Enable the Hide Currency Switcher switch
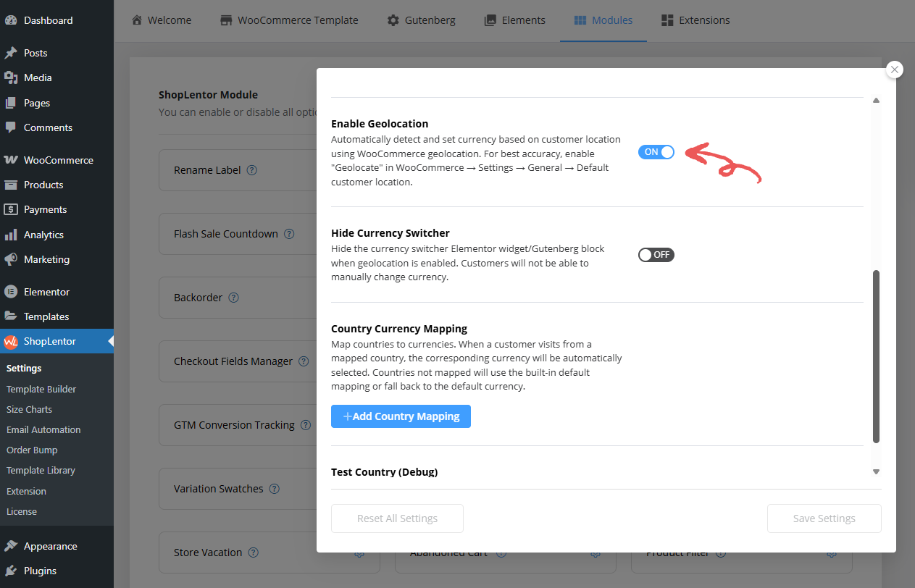The height and width of the screenshot is (588, 915). pos(656,254)
